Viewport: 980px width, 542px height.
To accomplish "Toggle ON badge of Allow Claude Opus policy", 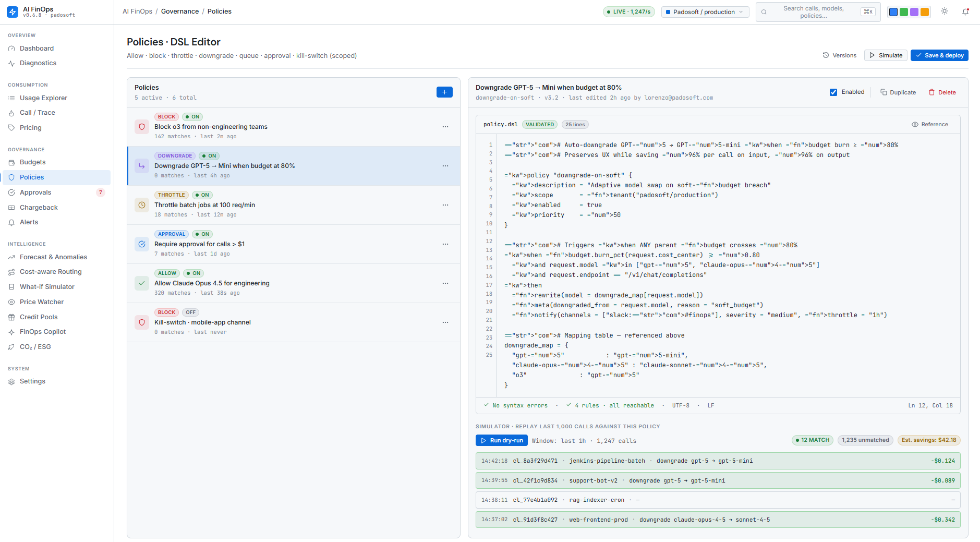I will (193, 273).
